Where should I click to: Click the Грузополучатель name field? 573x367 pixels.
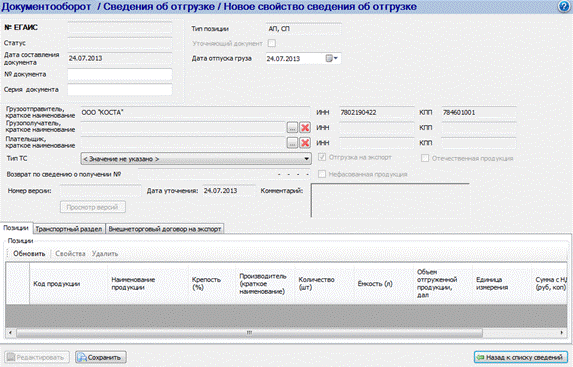[182, 128]
